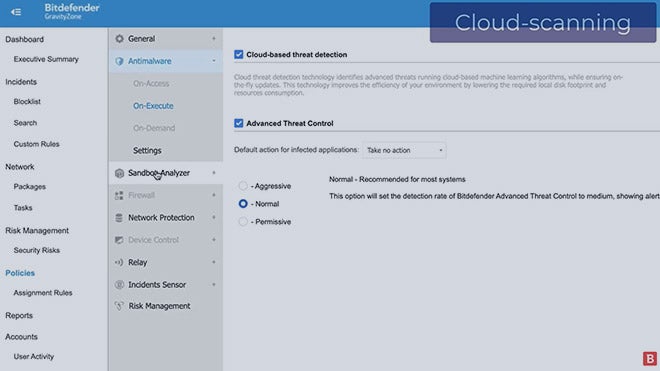The height and width of the screenshot is (371, 660).
Task: Open the On-Access settings
Action: (151, 83)
